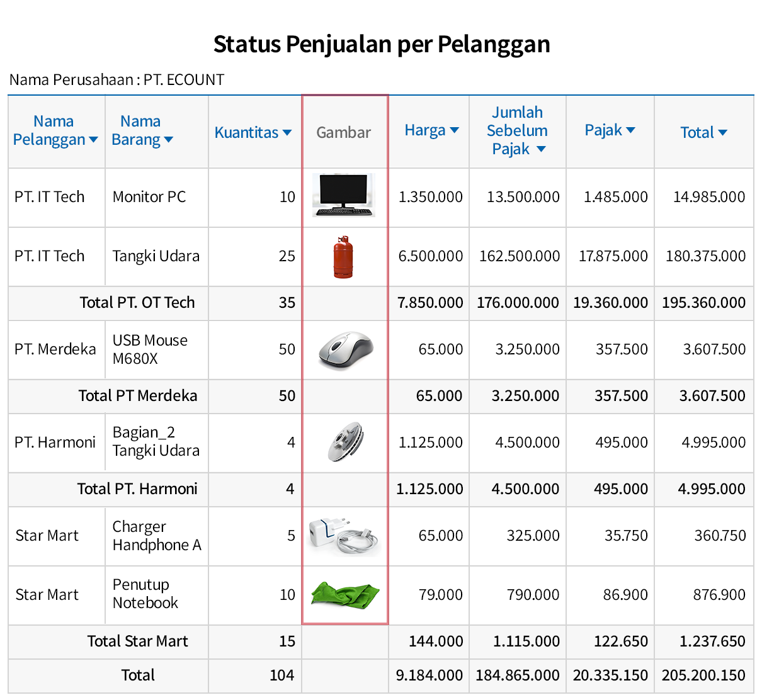This screenshot has height=700, width=762.
Task: Click the Nama Perusahaan PT. ECOUNT label
Action: pos(117,79)
